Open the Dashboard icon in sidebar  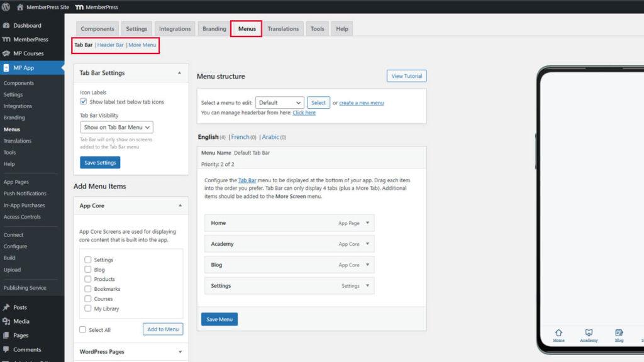coord(6,26)
